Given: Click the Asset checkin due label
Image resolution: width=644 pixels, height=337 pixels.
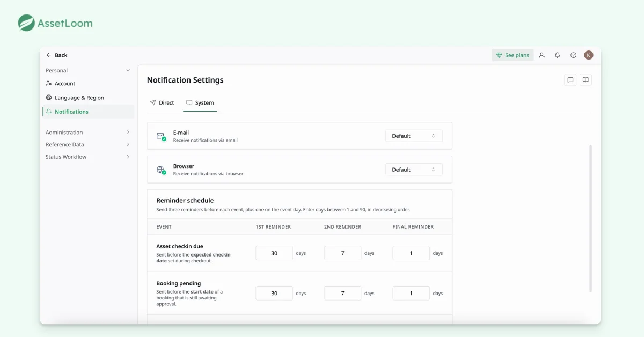Looking at the screenshot, I should click(180, 247).
